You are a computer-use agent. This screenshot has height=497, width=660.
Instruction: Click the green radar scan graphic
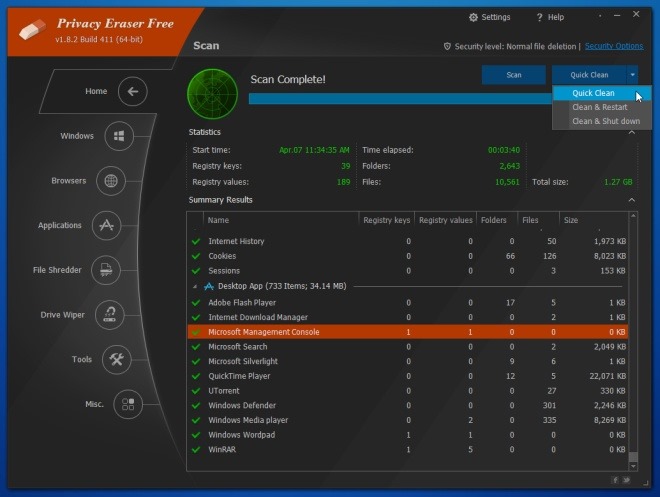[213, 94]
